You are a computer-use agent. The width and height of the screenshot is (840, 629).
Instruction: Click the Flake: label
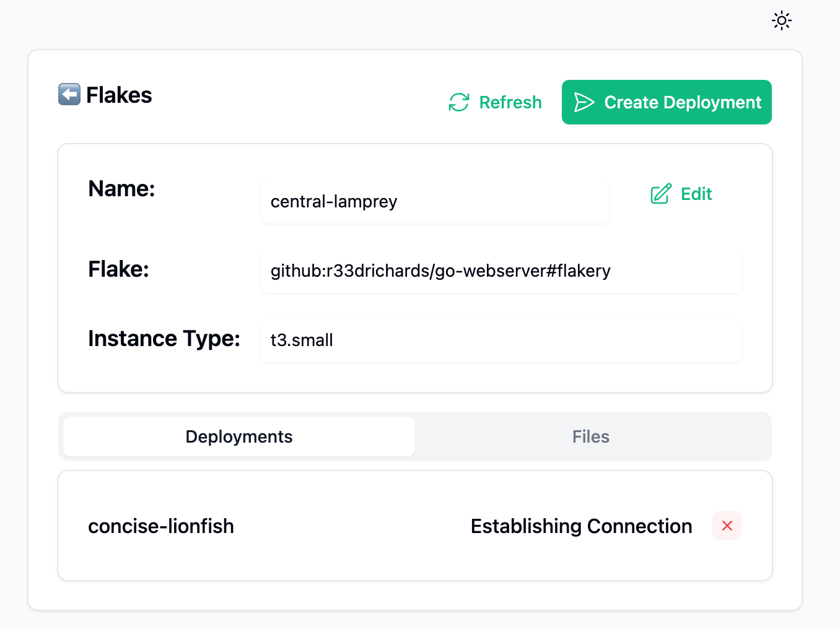[118, 269]
